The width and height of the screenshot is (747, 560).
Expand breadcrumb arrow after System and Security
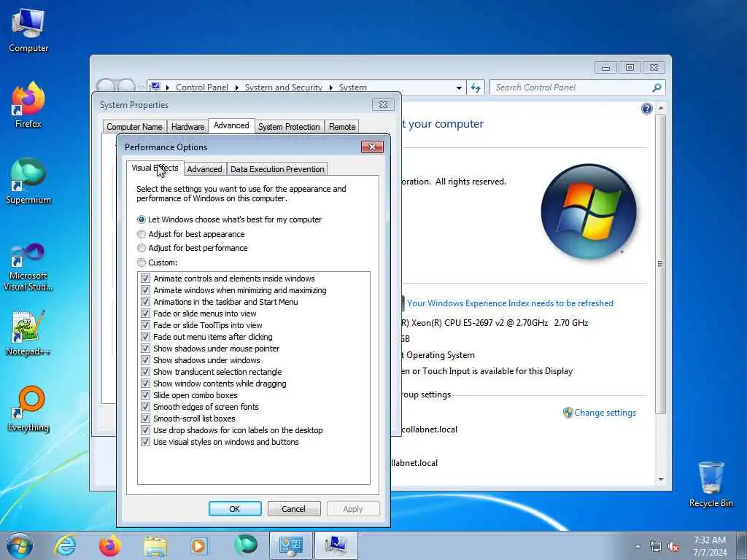tap(330, 87)
